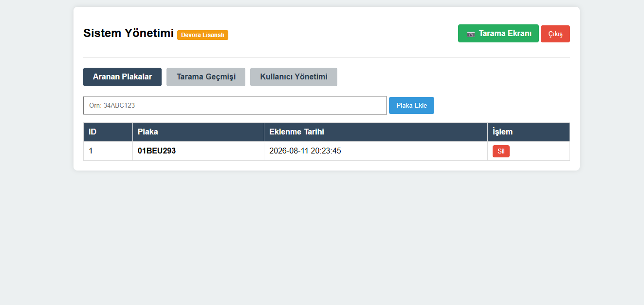Select the Aranan Plakalar tab
The width and height of the screenshot is (644, 305).
point(122,77)
